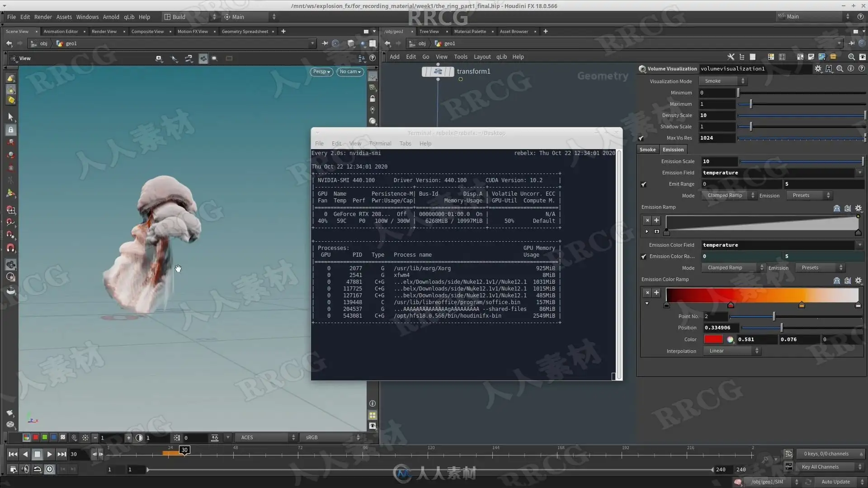
Task: Click the Volume Visualization node type icon
Action: pos(642,69)
